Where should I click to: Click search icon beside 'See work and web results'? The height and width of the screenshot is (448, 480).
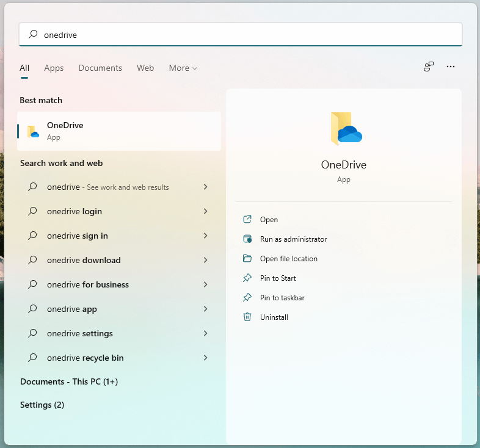[x=32, y=187]
